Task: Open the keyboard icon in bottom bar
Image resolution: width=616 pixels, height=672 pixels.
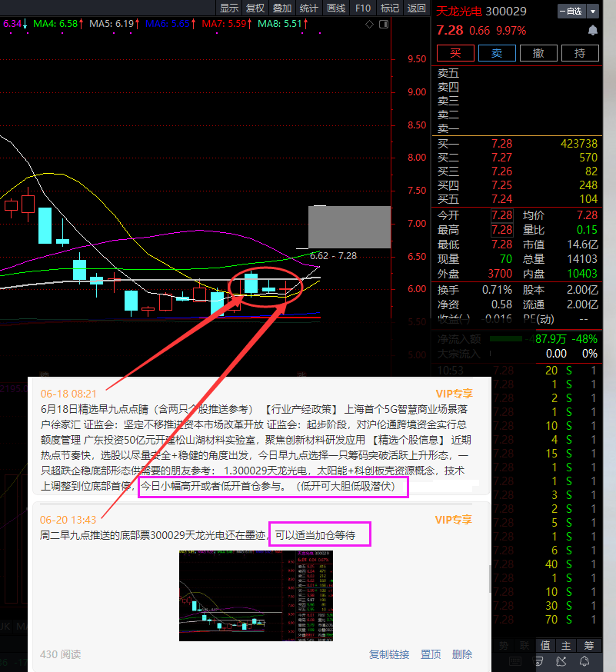Action: coord(514,661)
